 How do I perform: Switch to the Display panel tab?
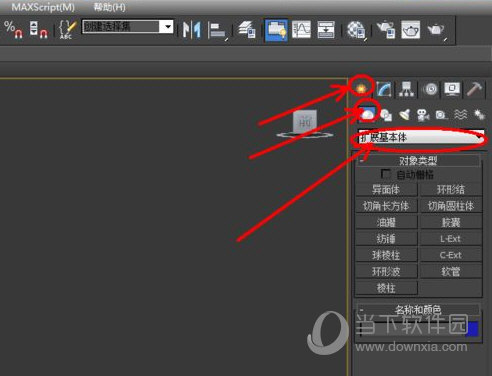pos(452,89)
